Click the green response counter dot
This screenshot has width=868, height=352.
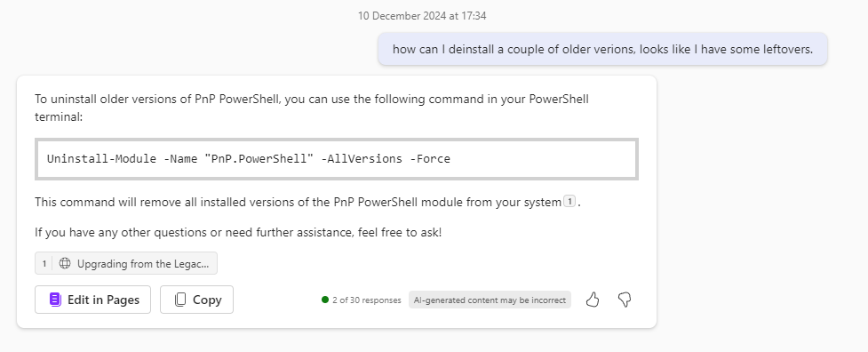click(x=325, y=300)
